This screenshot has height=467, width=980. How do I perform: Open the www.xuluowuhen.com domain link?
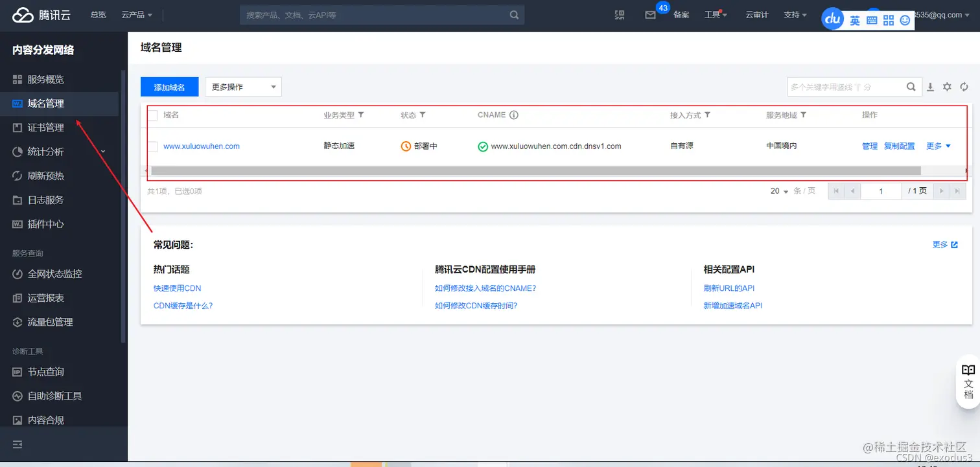[x=202, y=146]
